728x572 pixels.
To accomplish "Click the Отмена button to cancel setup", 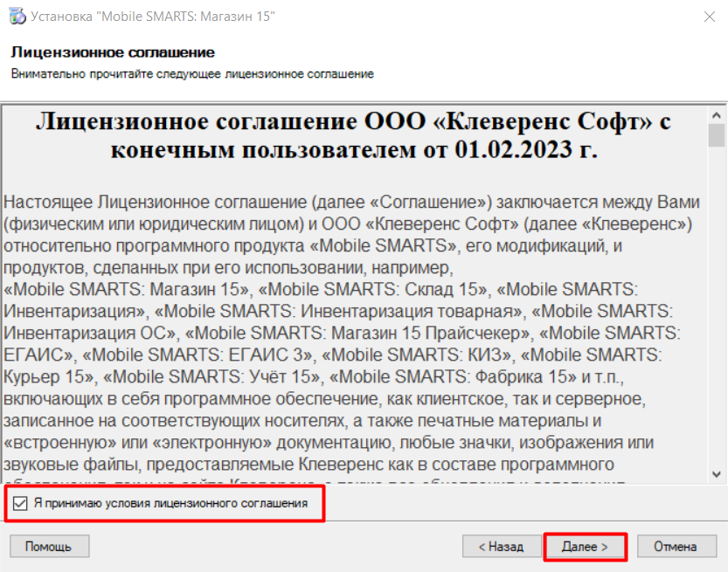I will point(676,546).
